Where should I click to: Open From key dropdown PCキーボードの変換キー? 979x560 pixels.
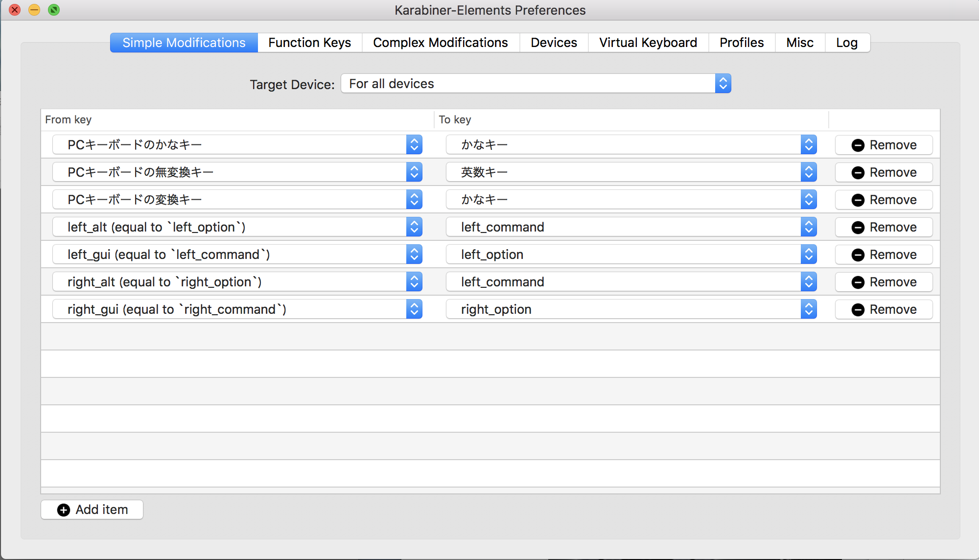(x=237, y=200)
